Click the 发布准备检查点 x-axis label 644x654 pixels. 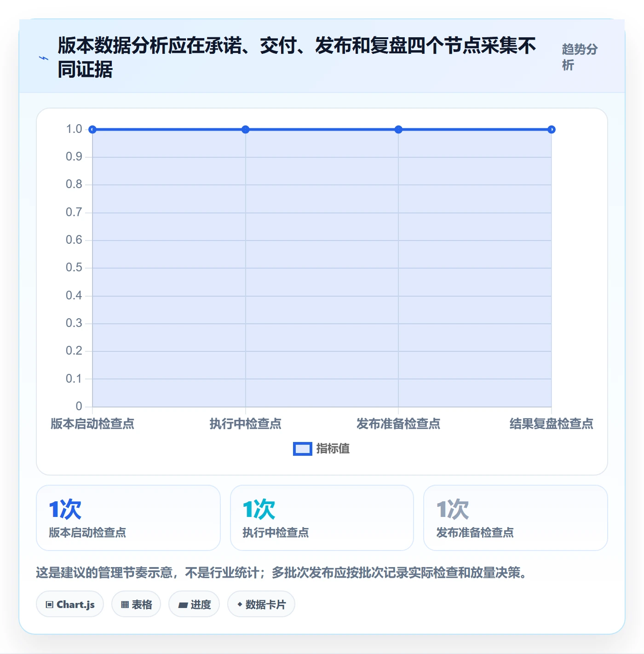[x=398, y=424]
